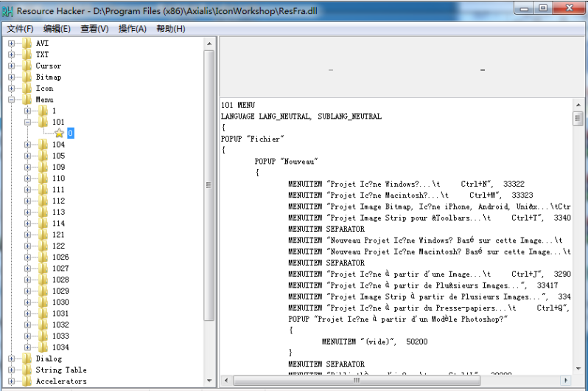This screenshot has width=588, height=391.
Task: Collapse the 101 menu resource node
Action: 28,122
